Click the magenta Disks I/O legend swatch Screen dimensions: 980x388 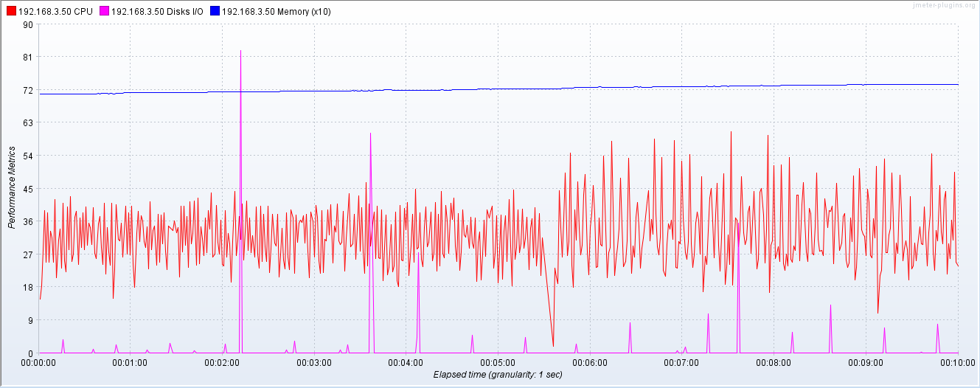104,12
